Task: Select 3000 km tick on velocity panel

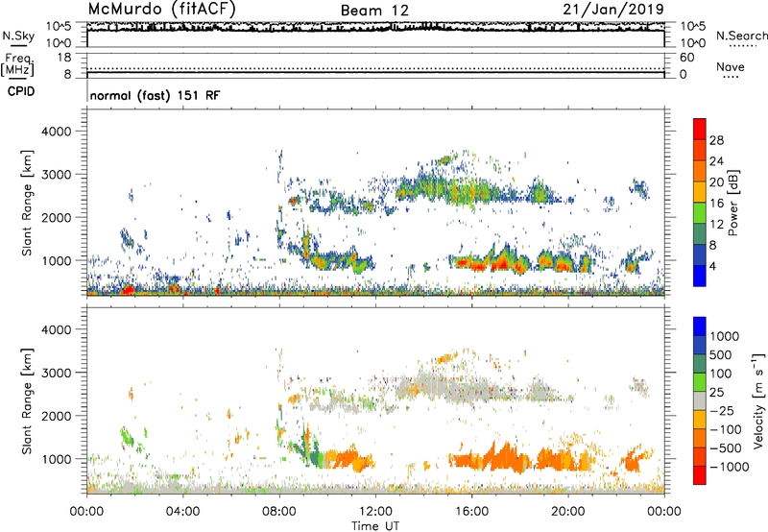Action: [x=57, y=373]
